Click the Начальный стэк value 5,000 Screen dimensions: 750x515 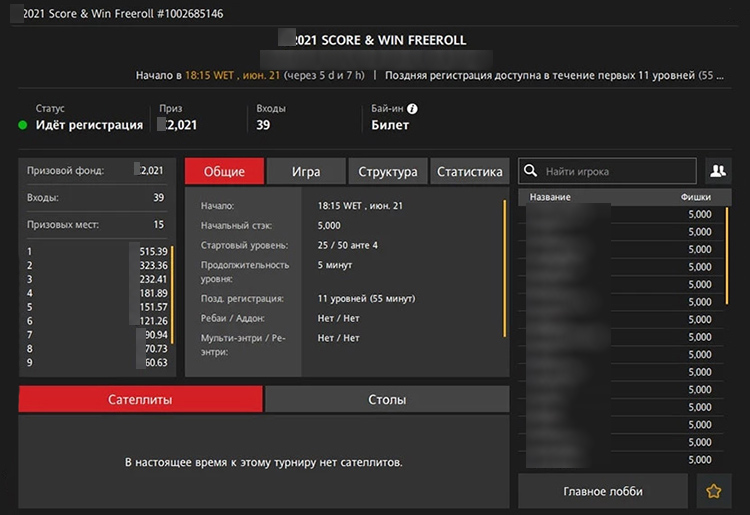coord(329,225)
